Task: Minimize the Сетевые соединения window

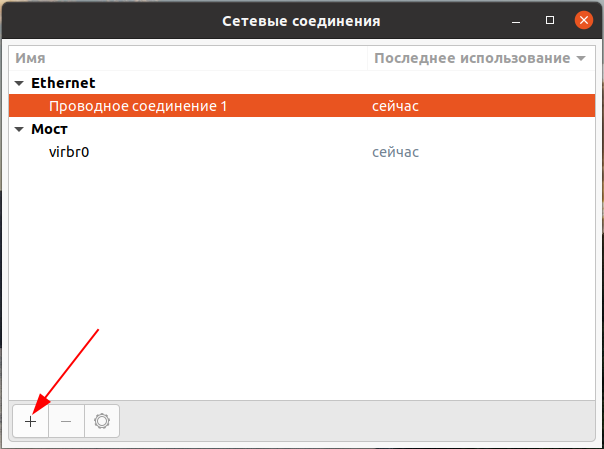Action: pos(516,20)
